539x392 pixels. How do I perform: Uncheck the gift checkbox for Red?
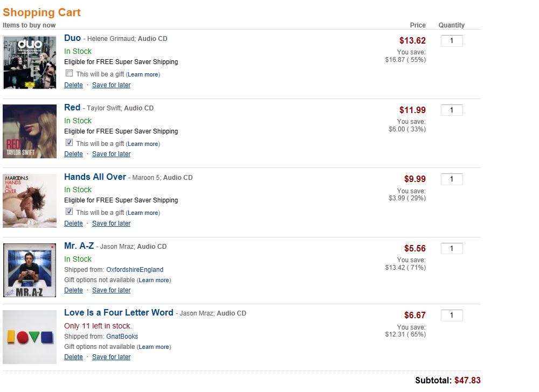tap(69, 143)
